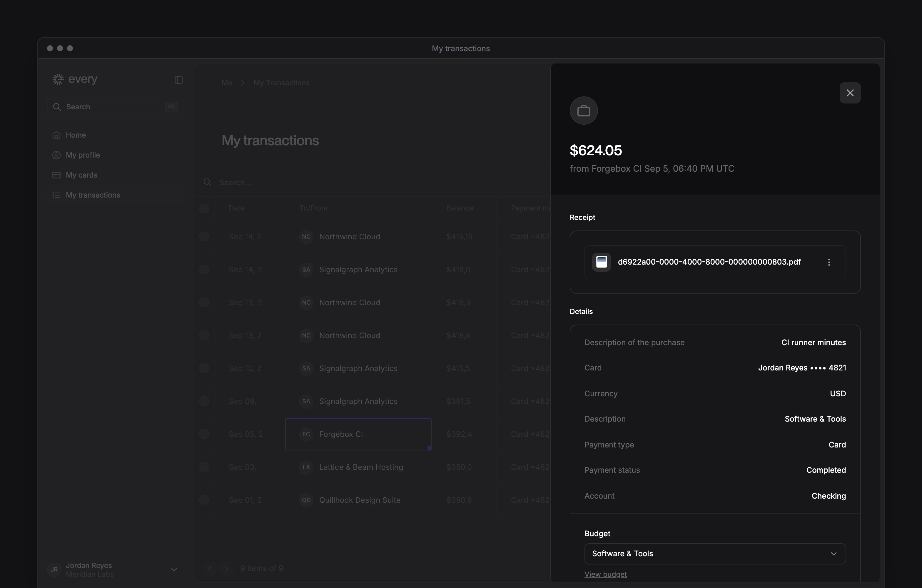This screenshot has width=922, height=588.
Task: Click the Home house icon
Action: point(56,135)
